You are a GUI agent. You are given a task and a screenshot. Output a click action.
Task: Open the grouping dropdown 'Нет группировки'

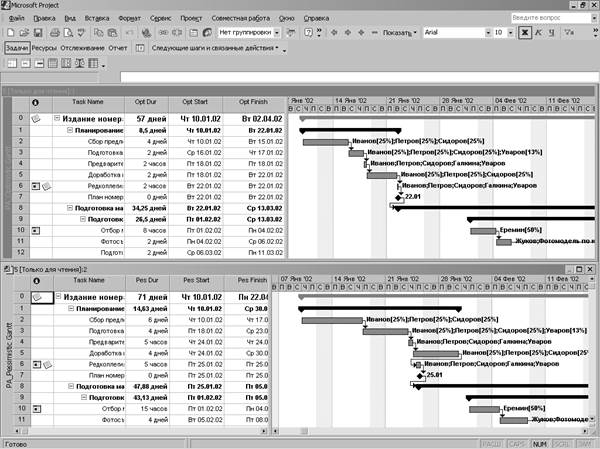(277, 33)
